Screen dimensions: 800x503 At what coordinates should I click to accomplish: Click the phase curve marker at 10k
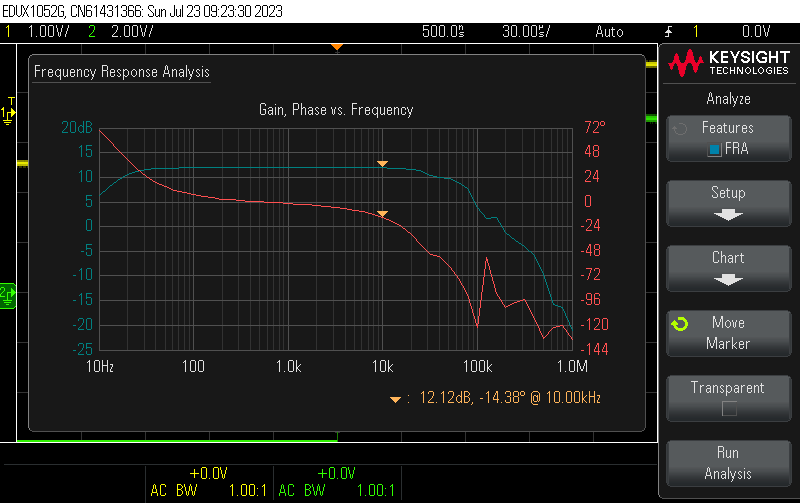[x=382, y=213]
